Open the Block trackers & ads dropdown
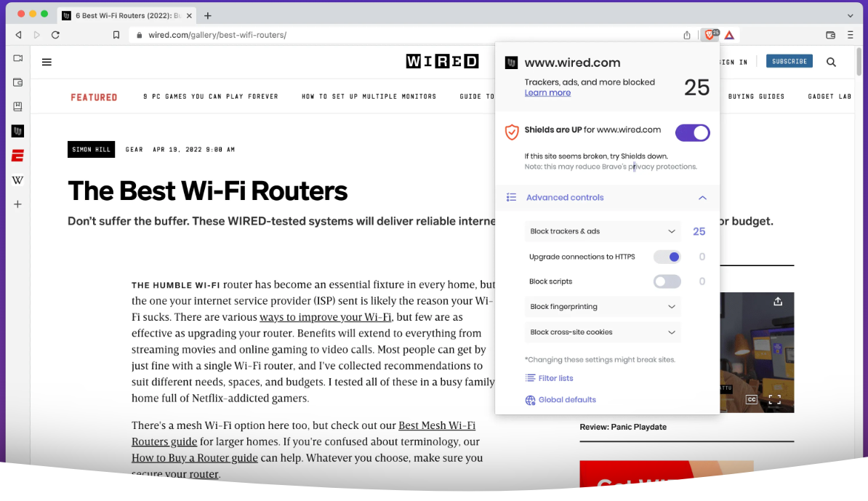 603,231
